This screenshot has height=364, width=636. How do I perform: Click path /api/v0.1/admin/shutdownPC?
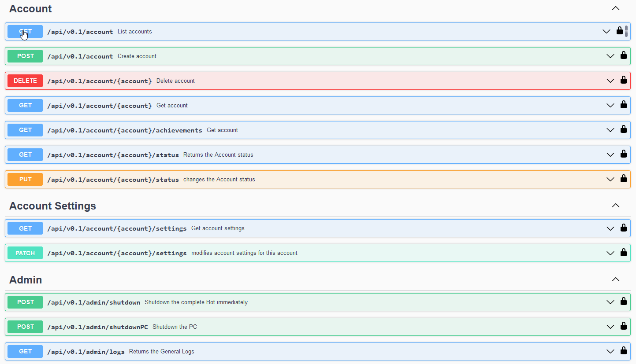tap(97, 327)
